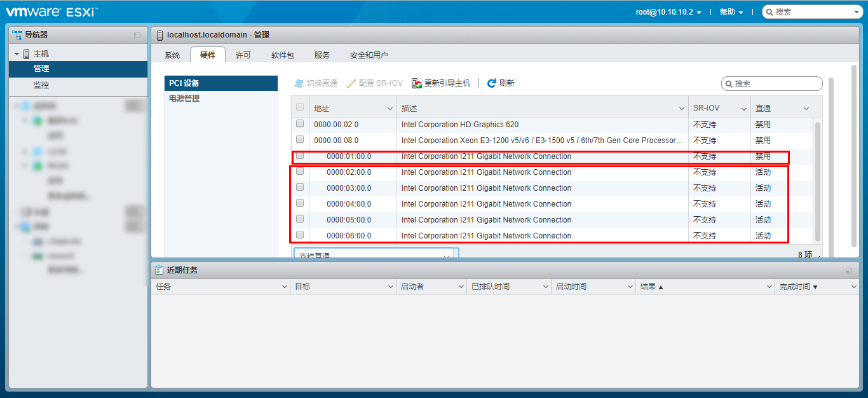The width and height of the screenshot is (868, 398).
Task: Check the row for address 0000:02:00.0
Action: (x=300, y=171)
